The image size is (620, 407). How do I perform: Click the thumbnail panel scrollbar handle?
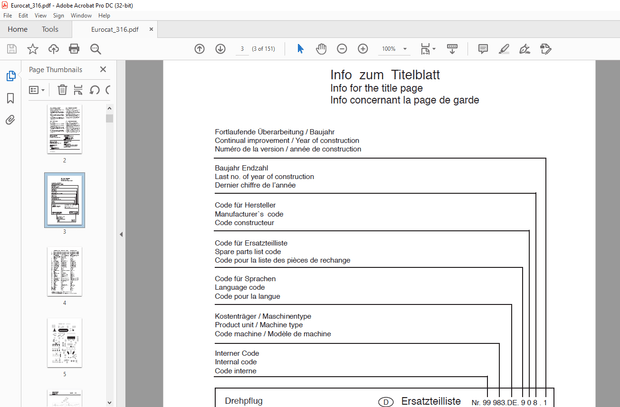coord(110,118)
